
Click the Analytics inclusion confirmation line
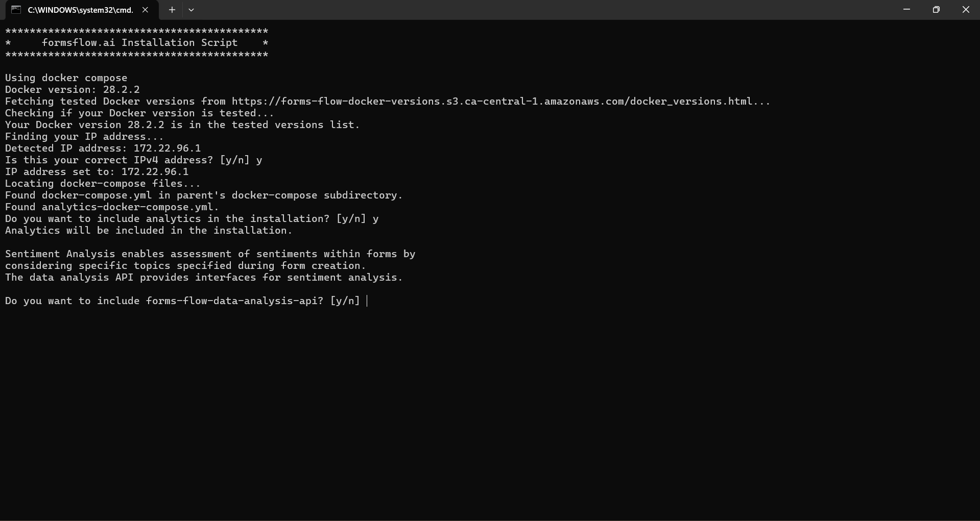(148, 230)
